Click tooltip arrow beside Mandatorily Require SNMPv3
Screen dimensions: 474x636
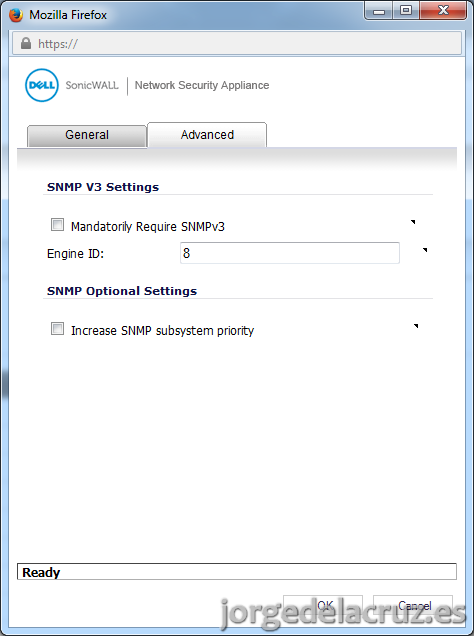tap(413, 222)
